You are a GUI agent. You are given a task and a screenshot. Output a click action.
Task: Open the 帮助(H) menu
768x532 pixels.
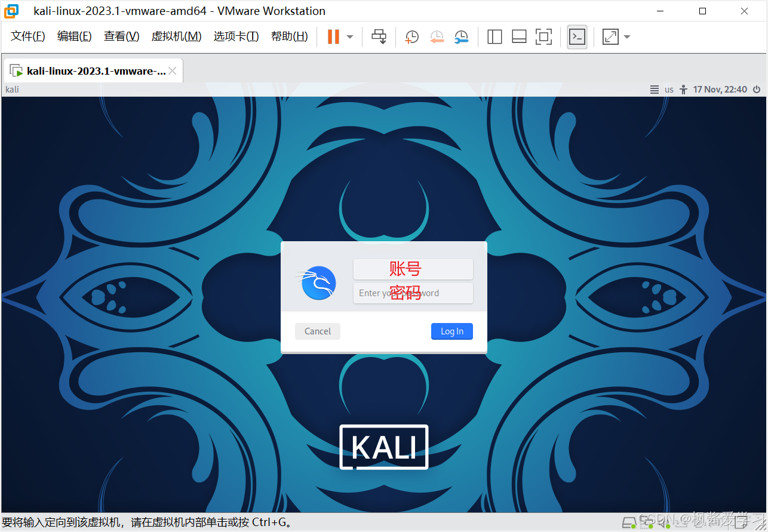coord(290,36)
